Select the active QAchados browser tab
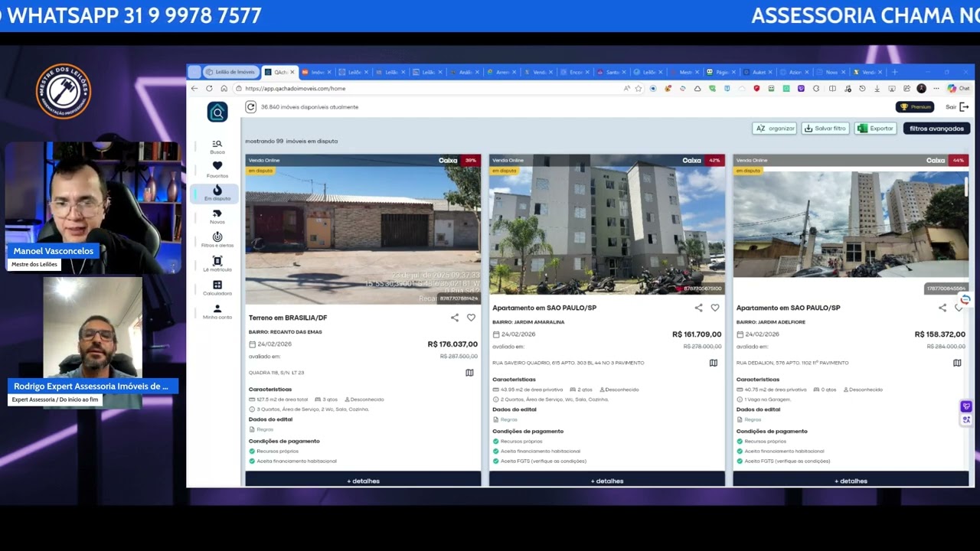The width and height of the screenshot is (980, 551). point(279,72)
